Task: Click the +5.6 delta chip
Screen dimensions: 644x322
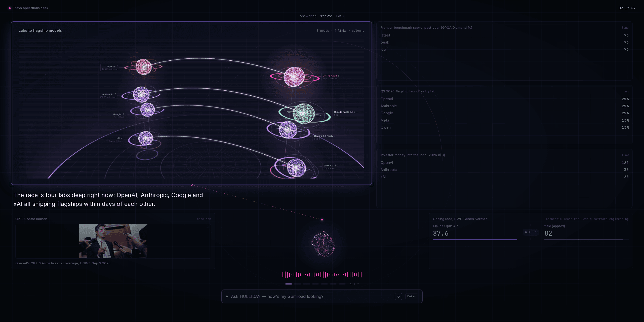Action: [x=531, y=232]
